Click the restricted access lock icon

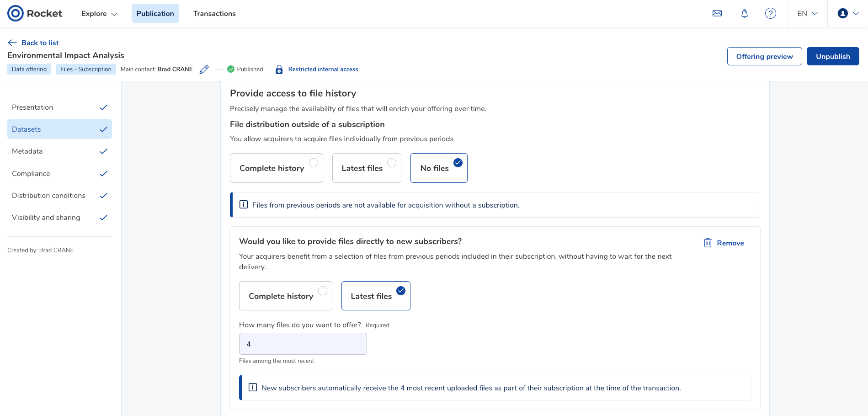[x=279, y=69]
